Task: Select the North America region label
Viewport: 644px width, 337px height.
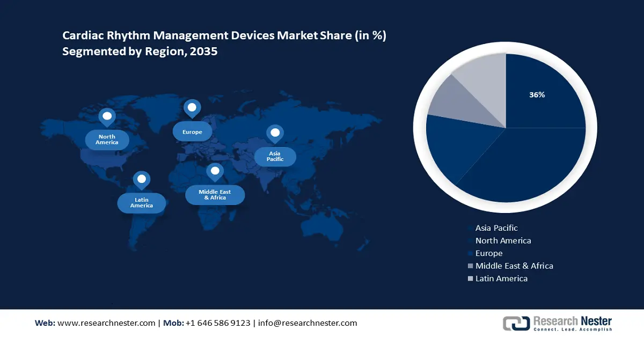Action: [107, 140]
